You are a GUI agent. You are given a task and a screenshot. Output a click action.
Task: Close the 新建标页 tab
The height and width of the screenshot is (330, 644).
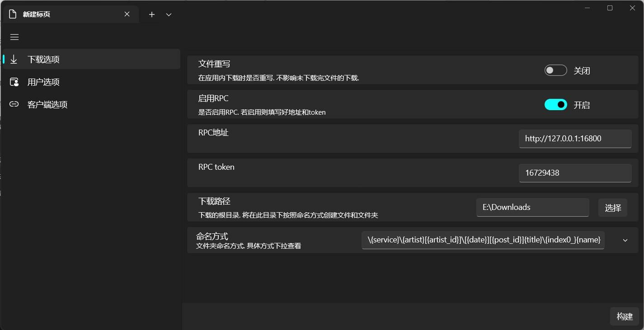127,14
